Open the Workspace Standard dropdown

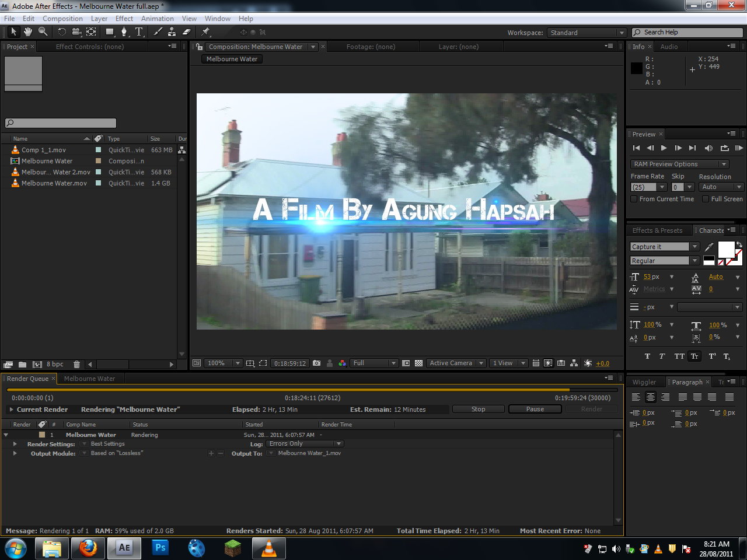587,33
